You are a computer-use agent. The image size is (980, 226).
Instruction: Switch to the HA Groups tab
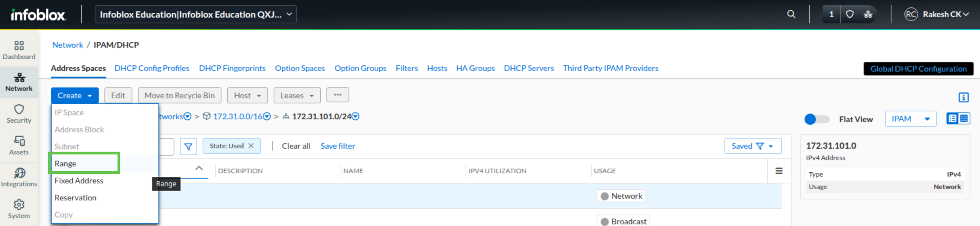(x=475, y=68)
